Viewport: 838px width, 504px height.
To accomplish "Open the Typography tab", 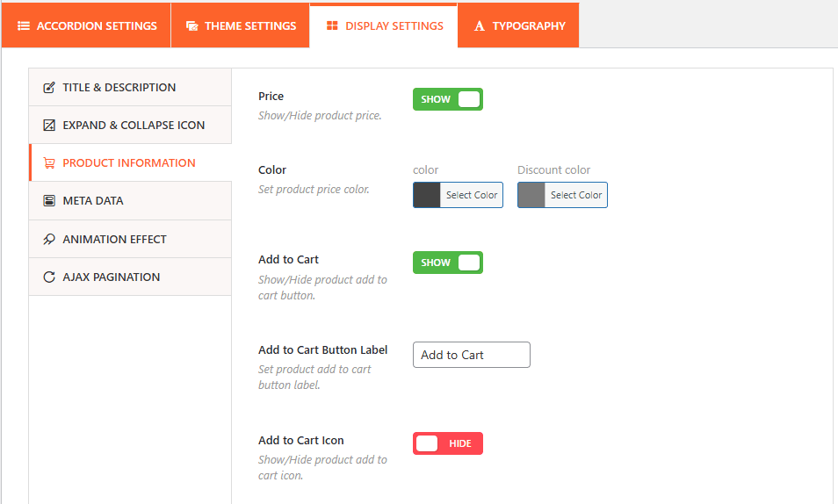I will [519, 26].
